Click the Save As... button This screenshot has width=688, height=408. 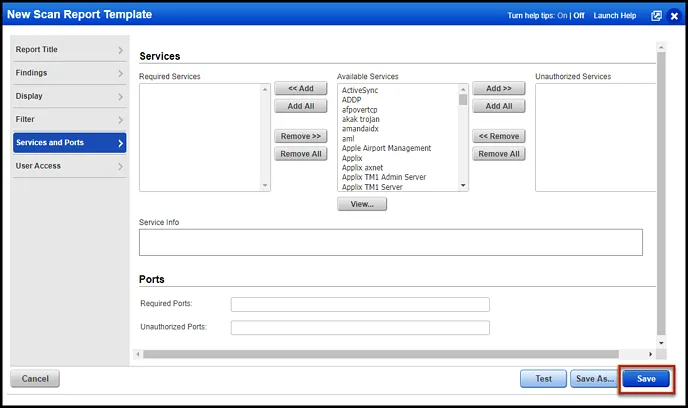coord(595,379)
